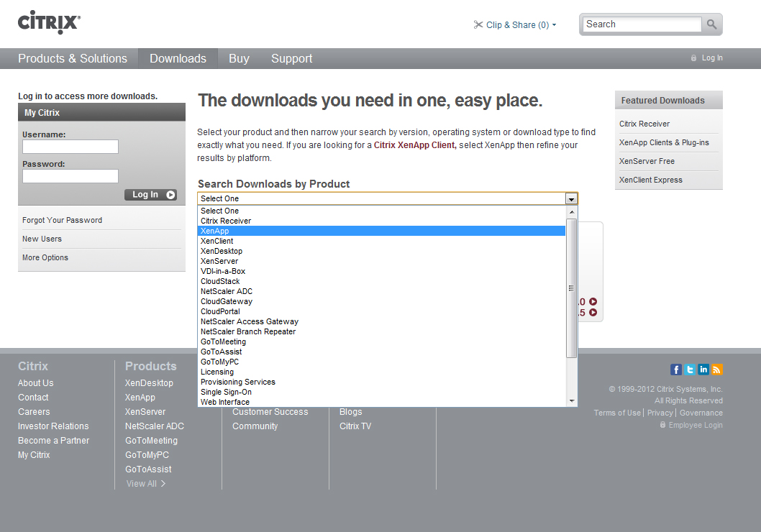Choose GoToMeeting in the dropdown list
The width and height of the screenshot is (761, 532).
pos(382,342)
